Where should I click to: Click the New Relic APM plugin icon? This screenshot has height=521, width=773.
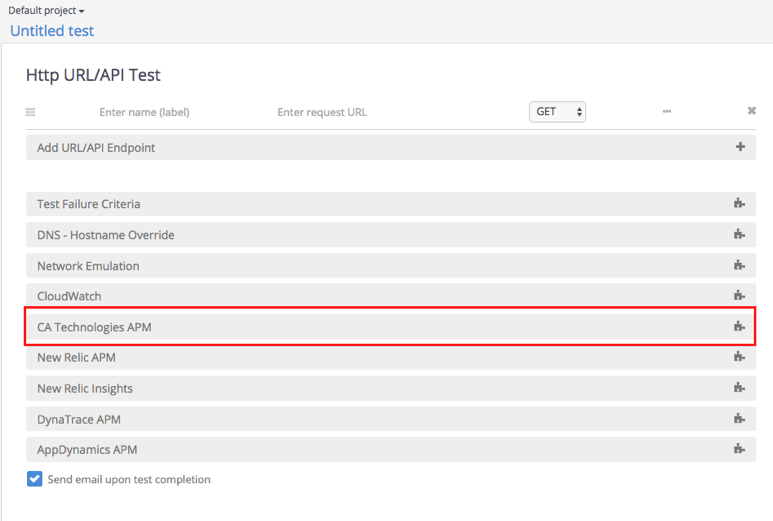(x=739, y=357)
